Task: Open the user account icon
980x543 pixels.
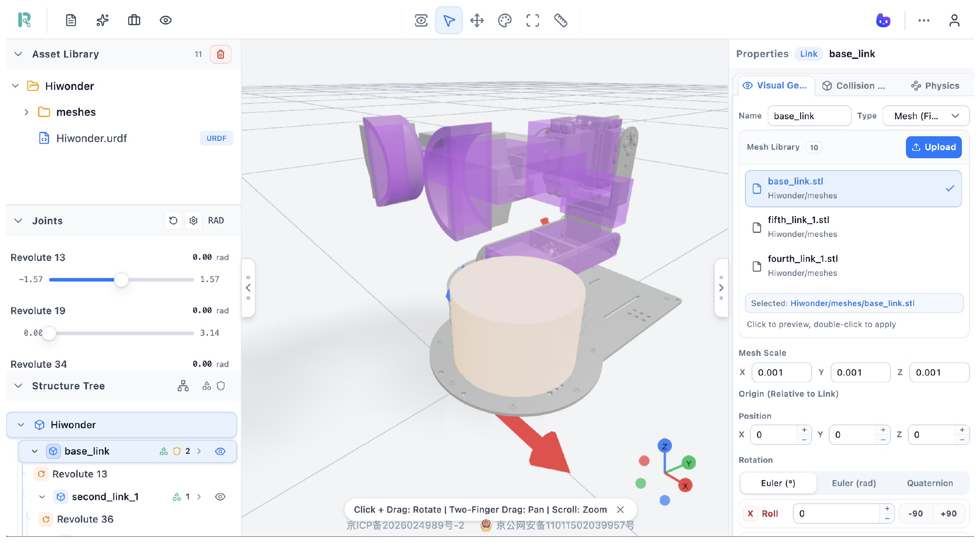Action: [954, 20]
